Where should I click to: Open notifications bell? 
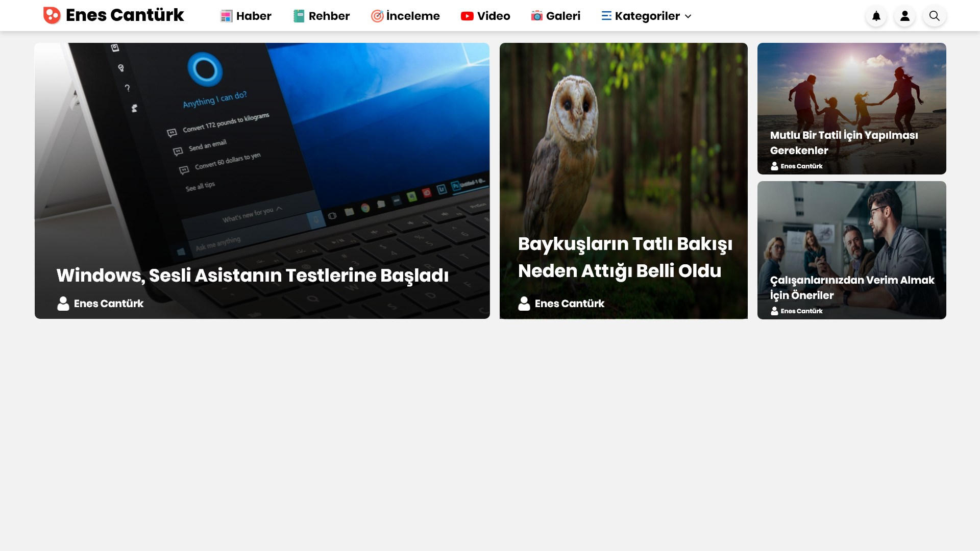point(876,16)
